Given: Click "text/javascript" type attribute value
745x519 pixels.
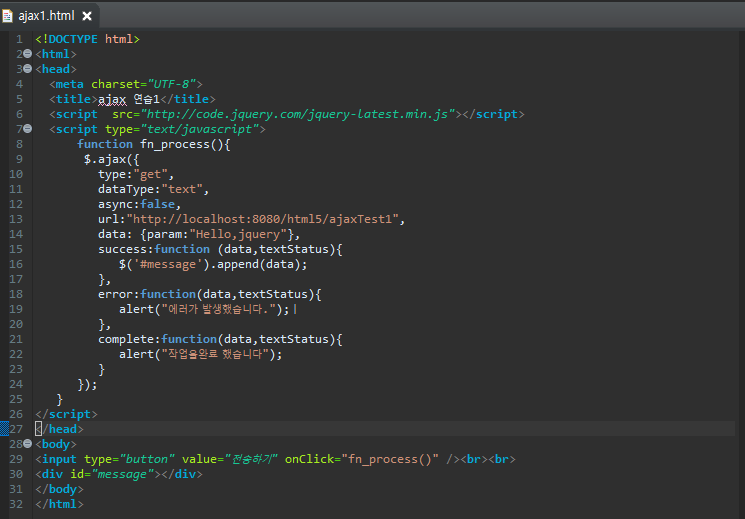Looking at the screenshot, I should click(203, 129).
